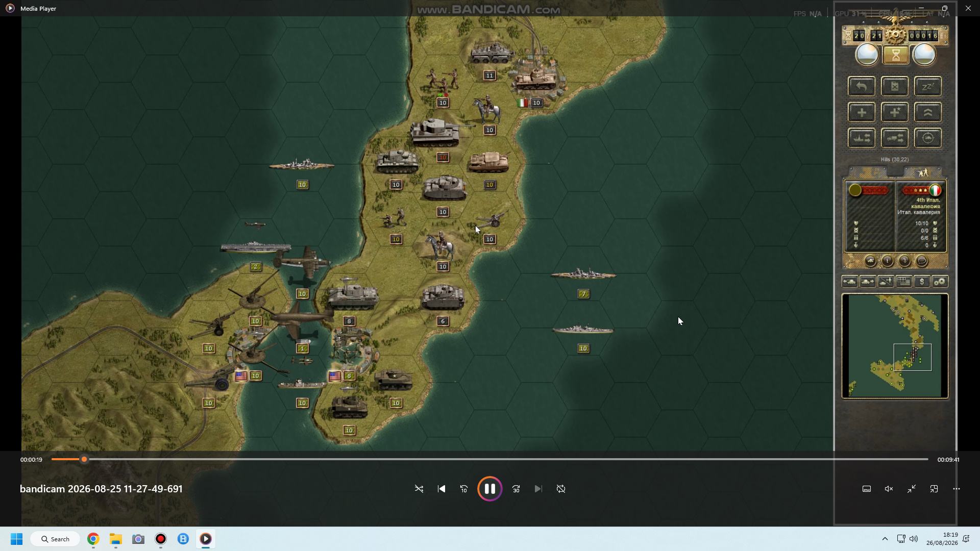Click the tank-and-plane toolbar button

(x=886, y=282)
